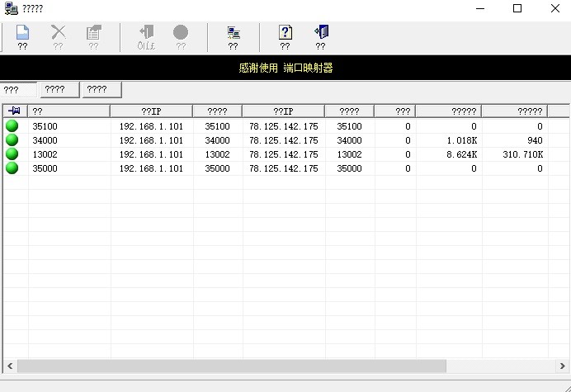The height and width of the screenshot is (392, 571).
Task: Click the 310.710K cell in the table
Action: [521, 154]
